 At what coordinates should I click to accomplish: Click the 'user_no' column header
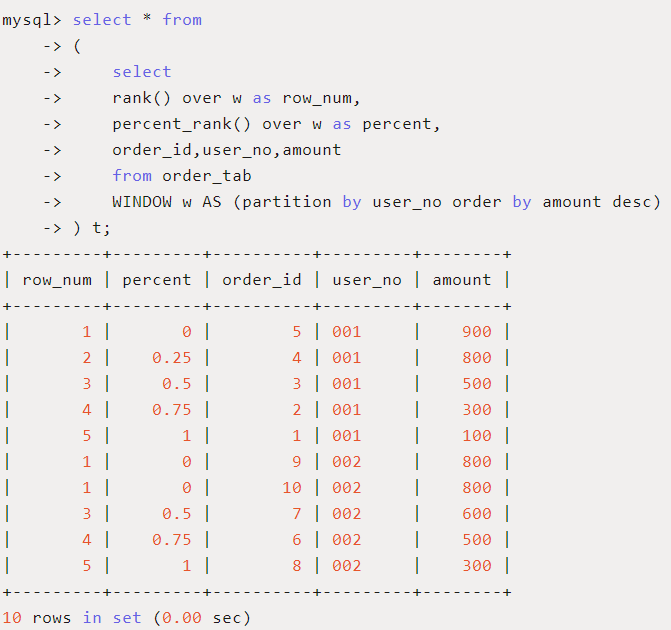[367, 280]
